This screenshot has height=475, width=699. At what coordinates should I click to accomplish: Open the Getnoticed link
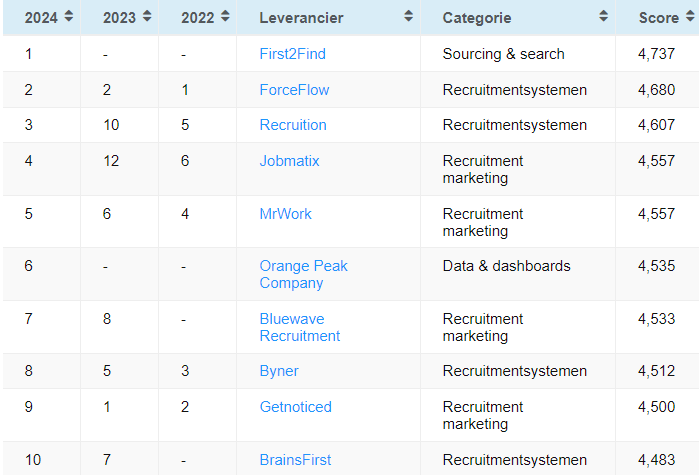(295, 407)
